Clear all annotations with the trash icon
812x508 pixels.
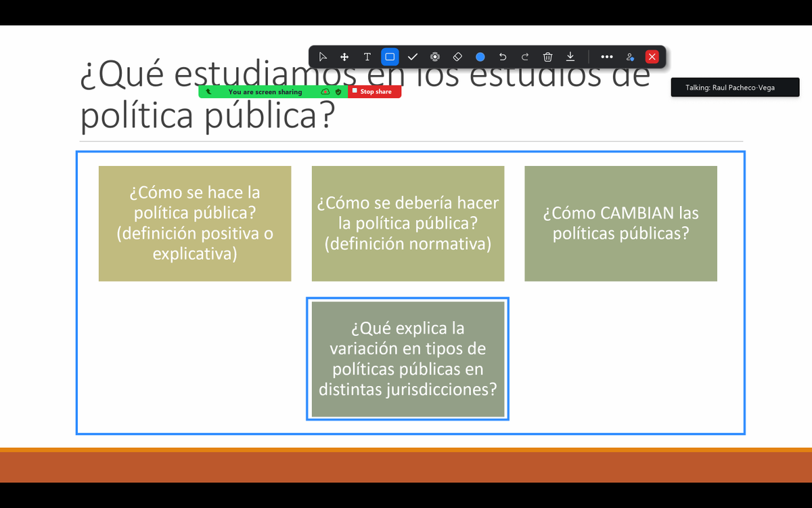[547, 57]
